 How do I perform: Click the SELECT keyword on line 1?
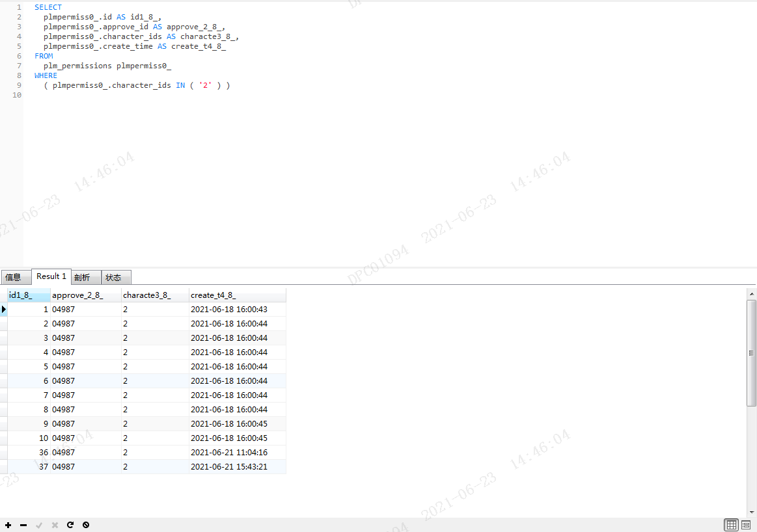click(48, 7)
